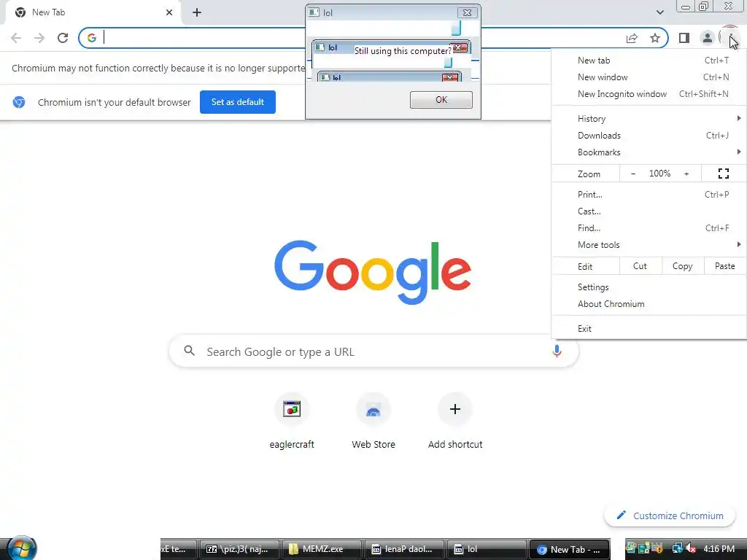Click the Google logo
747x560 pixels.
coord(373,272)
